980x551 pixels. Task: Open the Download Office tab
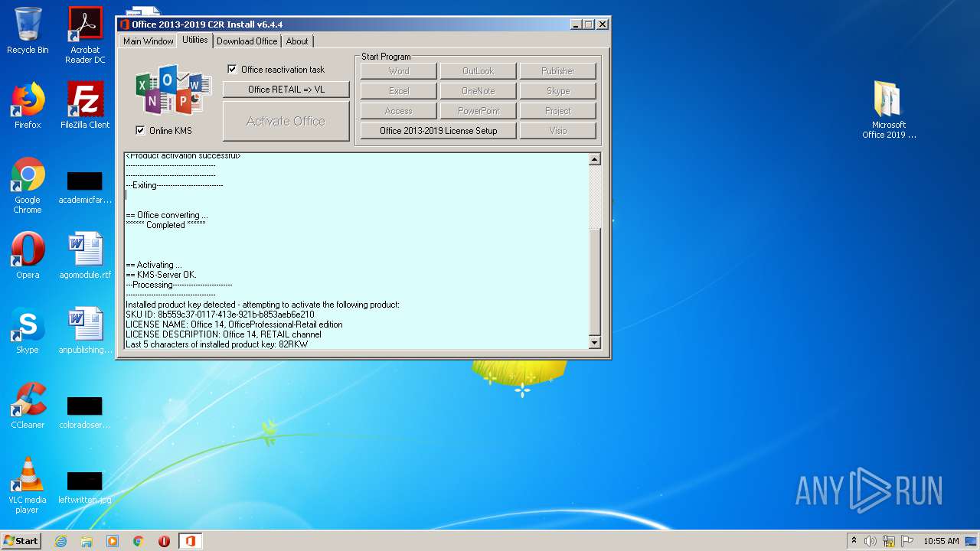pyautogui.click(x=247, y=41)
